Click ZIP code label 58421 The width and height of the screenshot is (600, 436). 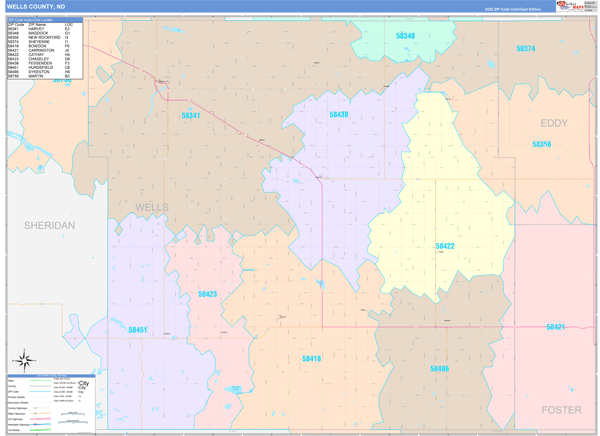[x=556, y=327]
